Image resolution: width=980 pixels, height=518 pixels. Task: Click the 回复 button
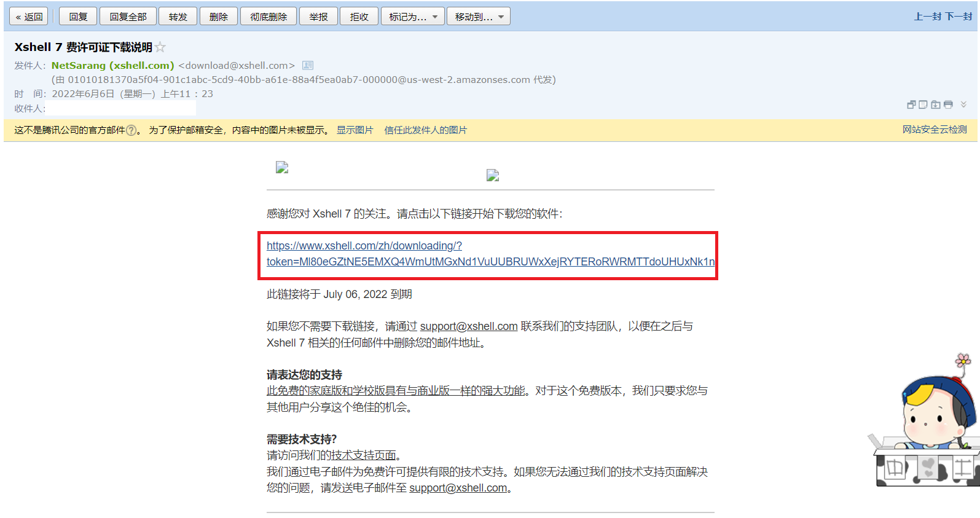(78, 17)
